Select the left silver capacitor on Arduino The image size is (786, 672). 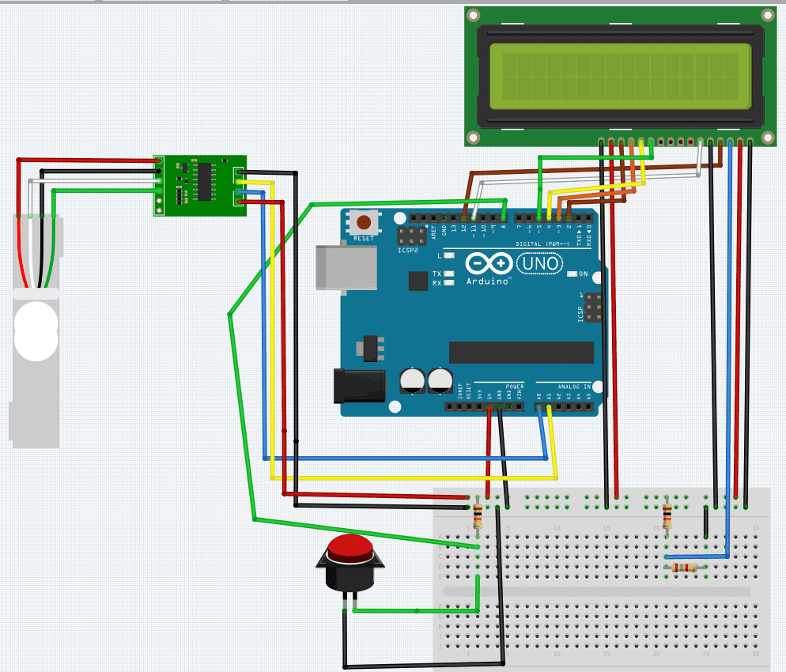[x=412, y=380]
